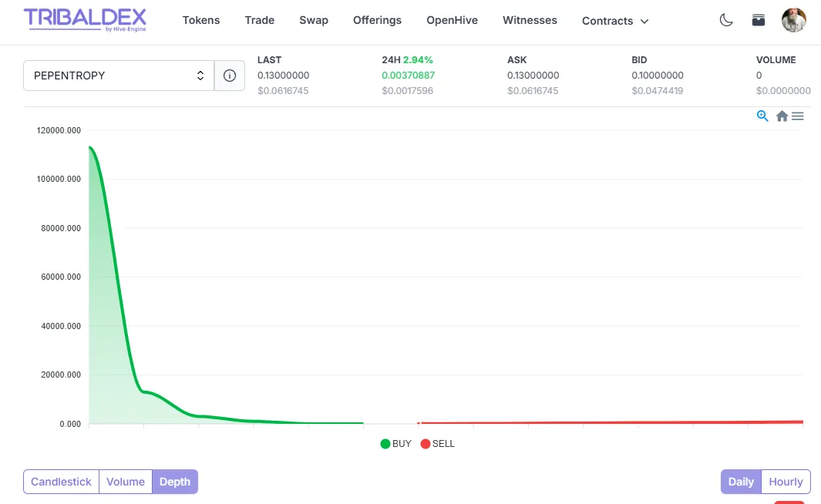
Task: Toggle dark mode moon icon
Action: (726, 20)
